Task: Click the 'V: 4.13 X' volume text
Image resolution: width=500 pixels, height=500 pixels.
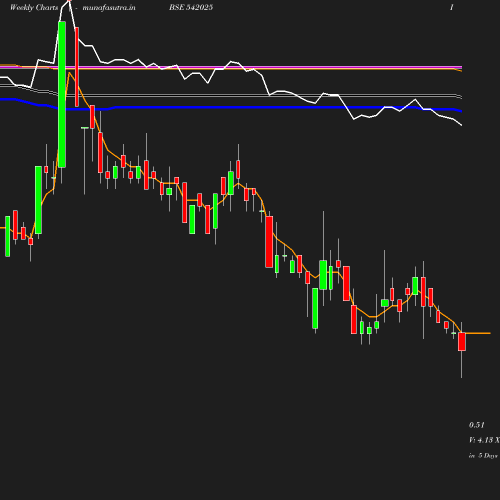Action: pos(484,440)
